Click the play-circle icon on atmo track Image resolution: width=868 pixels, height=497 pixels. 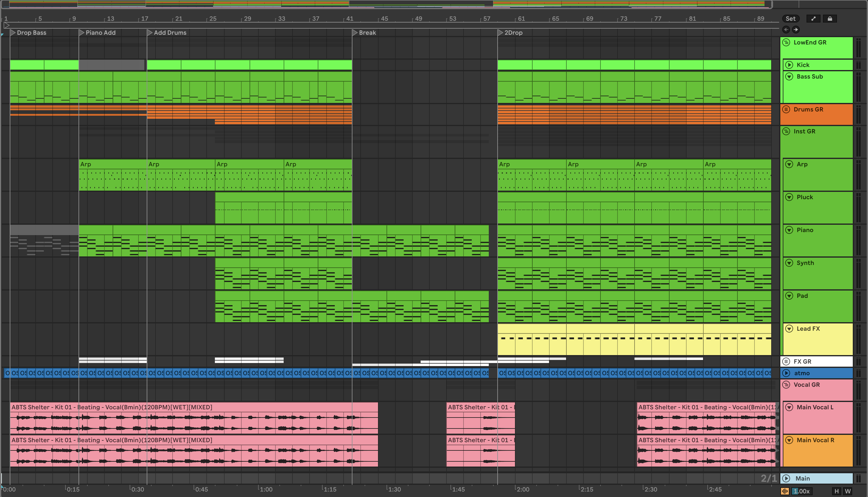coord(786,373)
